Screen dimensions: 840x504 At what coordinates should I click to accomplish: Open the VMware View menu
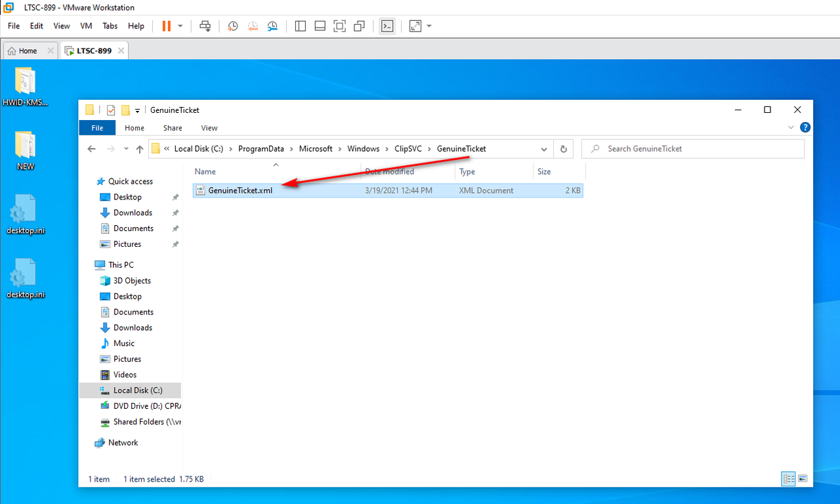point(62,26)
